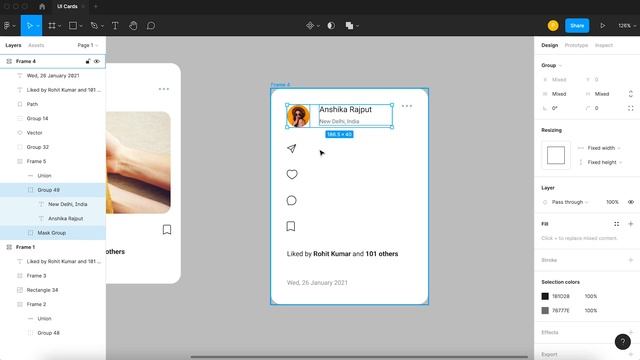Toggle constrain proportions link icon
The width and height of the screenshot is (640, 360).
click(631, 94)
